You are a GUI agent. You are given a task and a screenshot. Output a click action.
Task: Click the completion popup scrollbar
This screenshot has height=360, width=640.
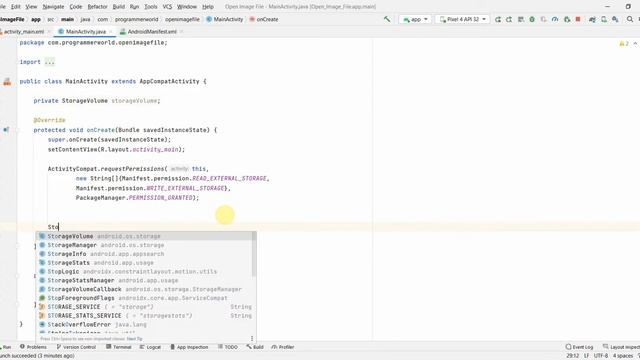click(254, 254)
